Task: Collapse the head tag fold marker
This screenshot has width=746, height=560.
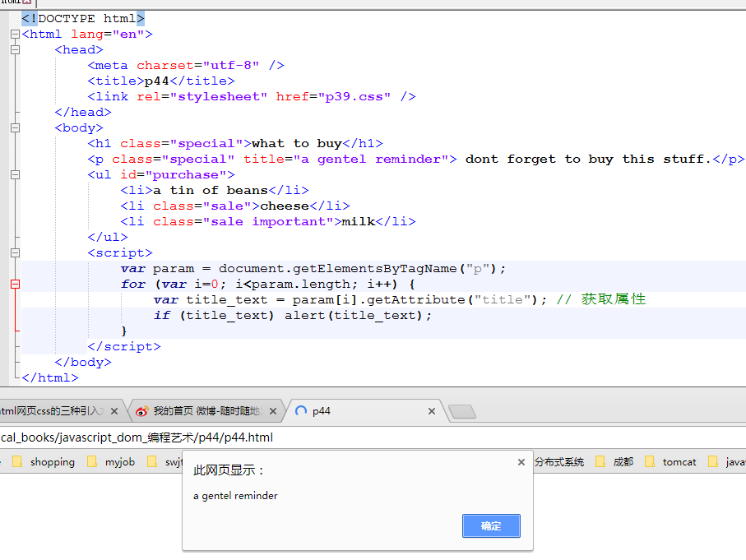Action: pyautogui.click(x=15, y=50)
